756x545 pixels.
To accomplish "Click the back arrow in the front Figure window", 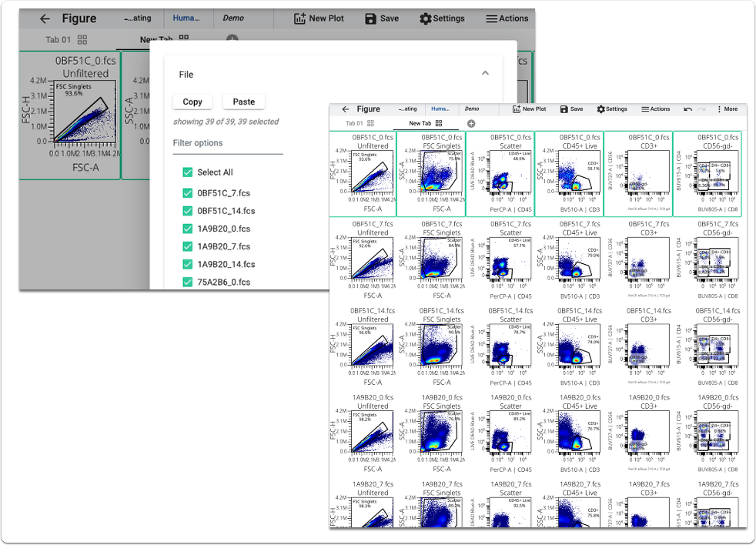I will (x=345, y=109).
